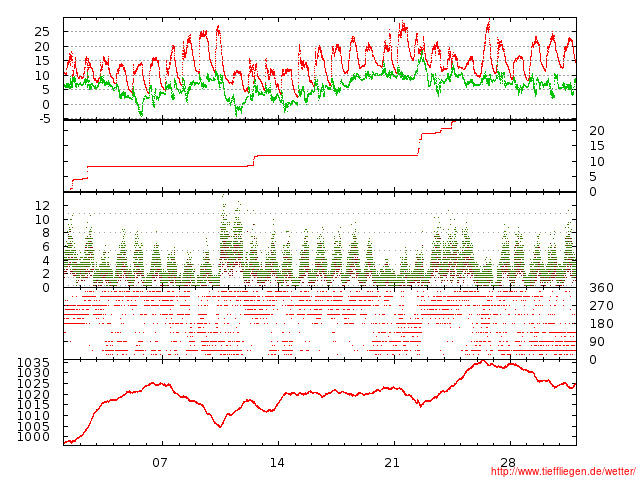Select the '12' wind speed axis label

42,206
